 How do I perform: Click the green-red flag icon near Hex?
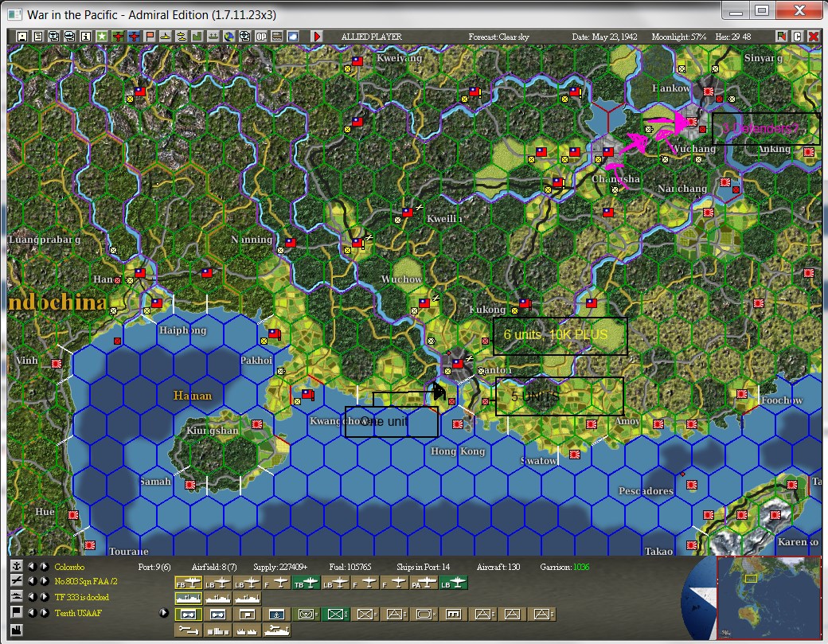click(x=782, y=37)
